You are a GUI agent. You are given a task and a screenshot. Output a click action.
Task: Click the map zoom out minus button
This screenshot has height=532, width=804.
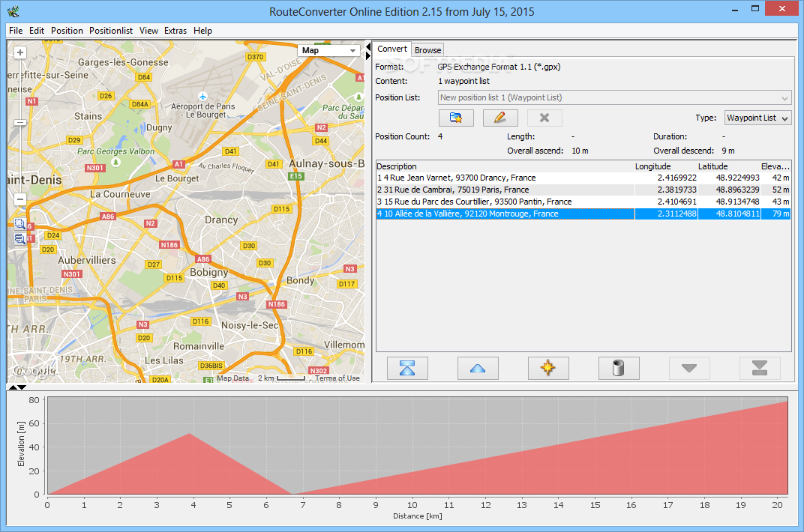20,199
